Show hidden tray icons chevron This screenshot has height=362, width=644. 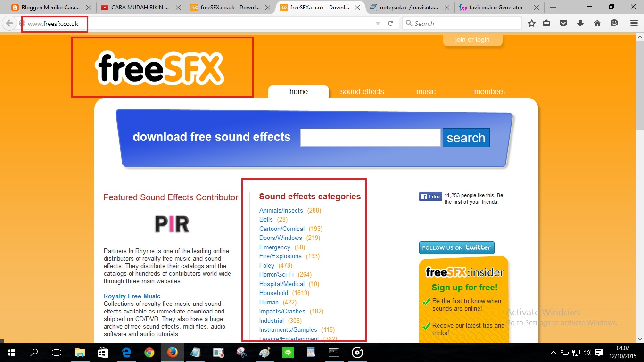coord(553,353)
